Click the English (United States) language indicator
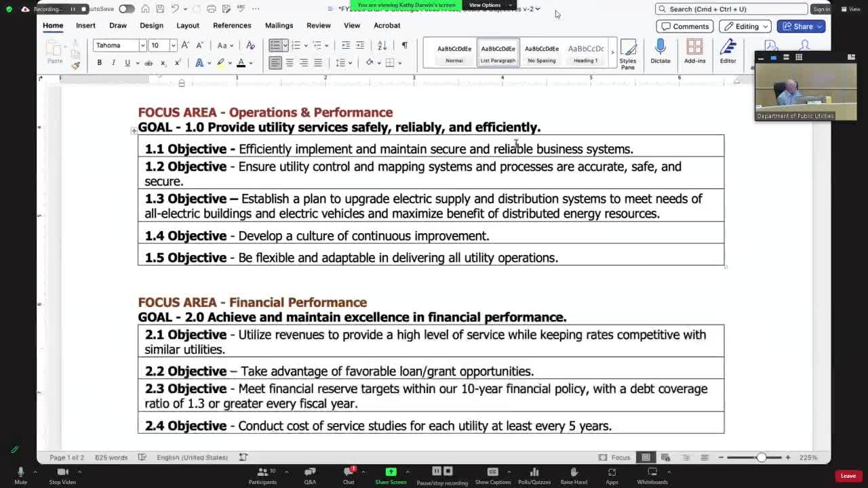The width and height of the screenshot is (868, 488). point(192,457)
